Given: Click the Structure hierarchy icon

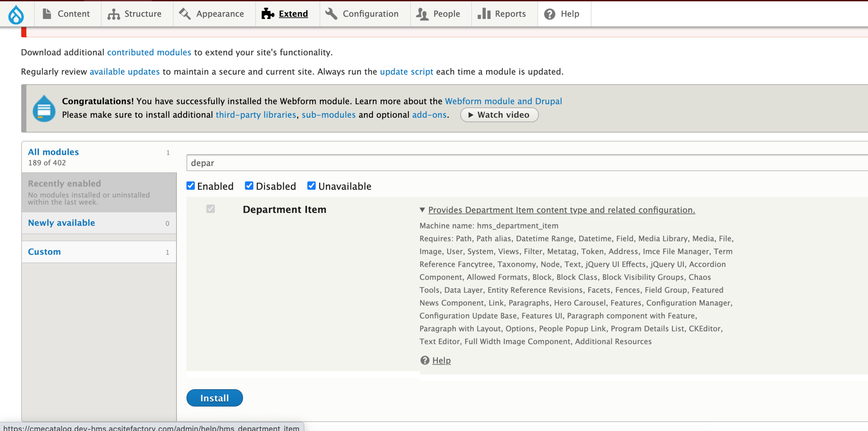Looking at the screenshot, I should 114,14.
